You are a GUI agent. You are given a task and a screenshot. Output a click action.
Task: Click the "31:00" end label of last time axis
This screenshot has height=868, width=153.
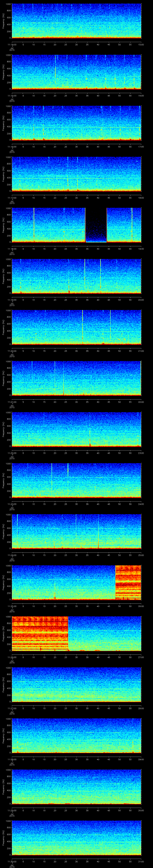[141, 862]
